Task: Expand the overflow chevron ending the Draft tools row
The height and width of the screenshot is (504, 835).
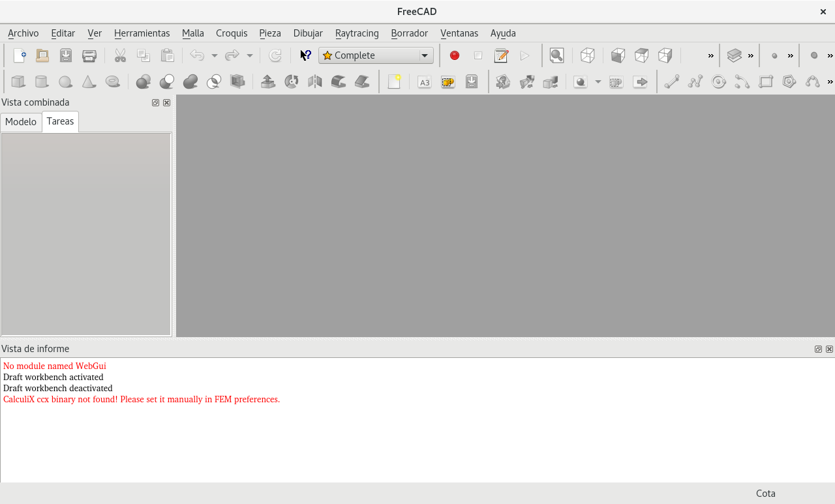Action: tap(830, 82)
